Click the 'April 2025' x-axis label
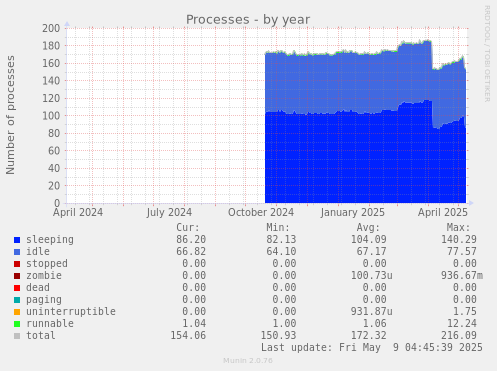 (x=443, y=212)
